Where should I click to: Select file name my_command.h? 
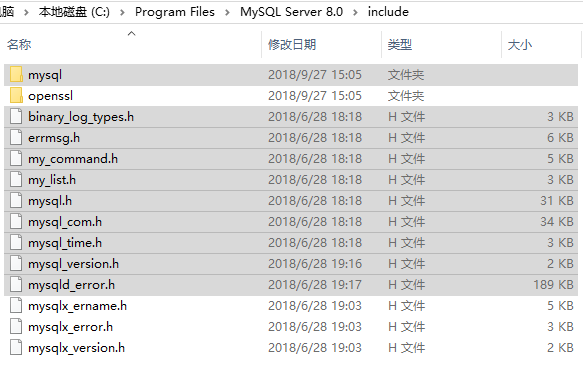[73, 159]
